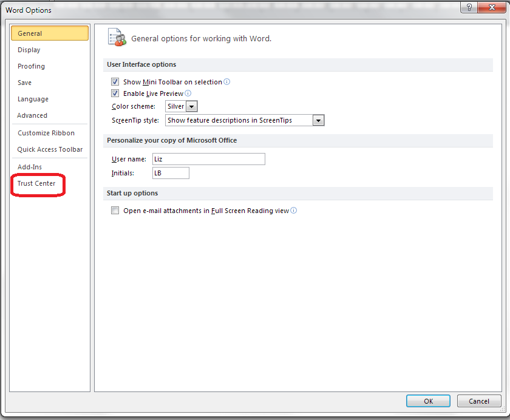Go to the Advanced options category
This screenshot has width=510, height=420.
click(32, 115)
